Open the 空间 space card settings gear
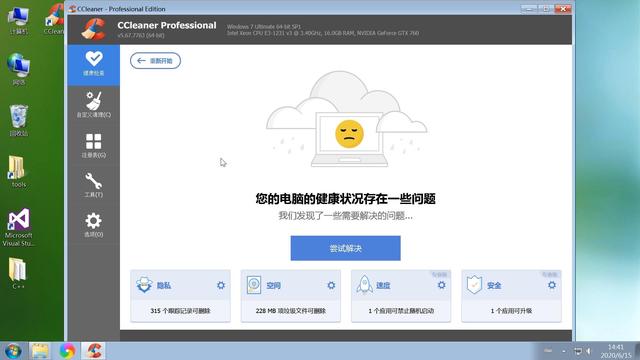The width and height of the screenshot is (640, 360). click(x=331, y=285)
